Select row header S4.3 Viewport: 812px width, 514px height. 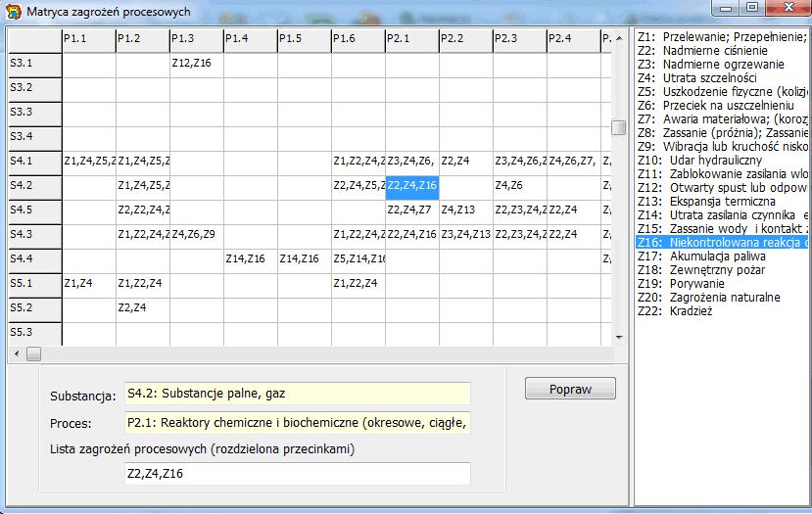[x=35, y=237]
